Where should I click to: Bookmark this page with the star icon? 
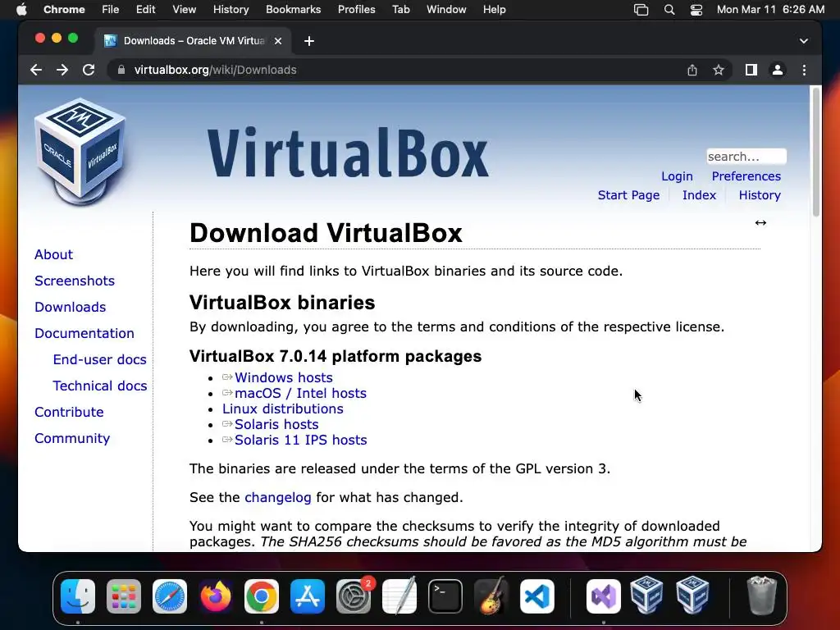click(x=719, y=70)
